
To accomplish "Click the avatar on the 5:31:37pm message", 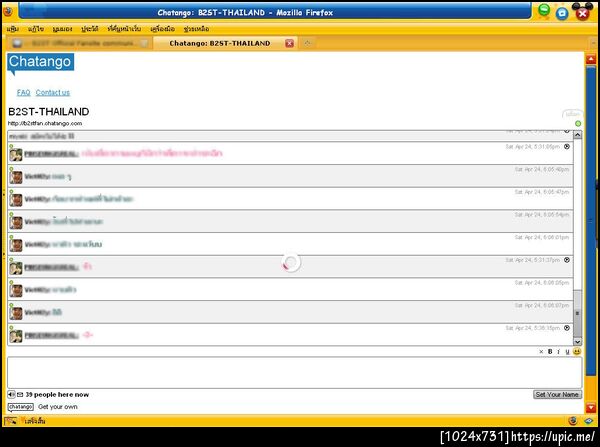I will (x=16, y=268).
